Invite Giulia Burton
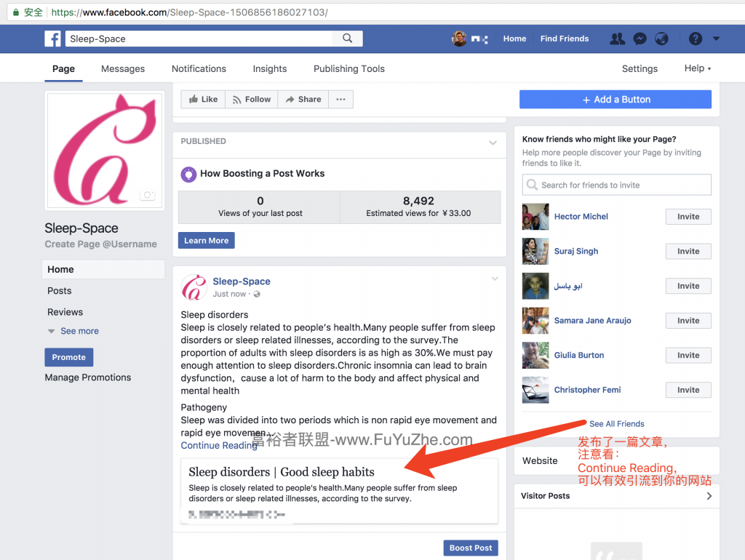 point(688,356)
